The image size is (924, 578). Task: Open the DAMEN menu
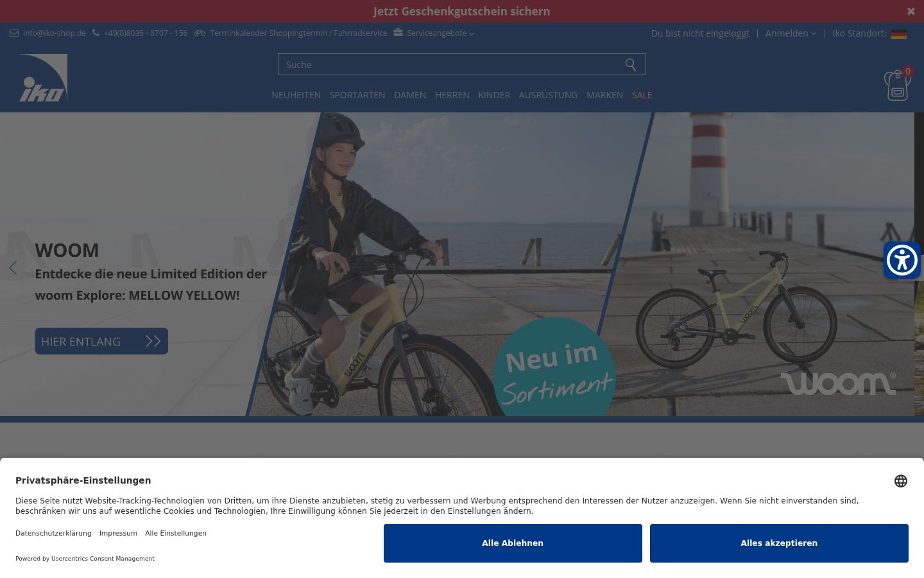coord(410,95)
